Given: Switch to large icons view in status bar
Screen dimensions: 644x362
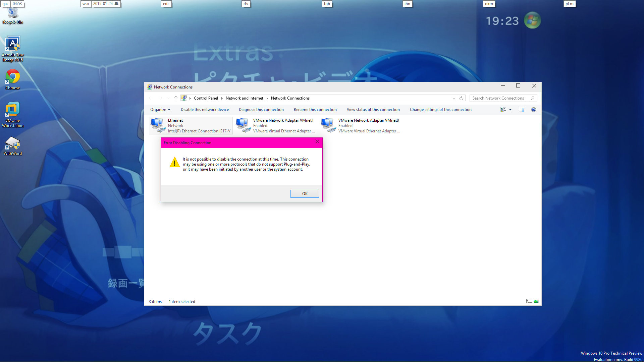Looking at the screenshot, I should (x=536, y=301).
